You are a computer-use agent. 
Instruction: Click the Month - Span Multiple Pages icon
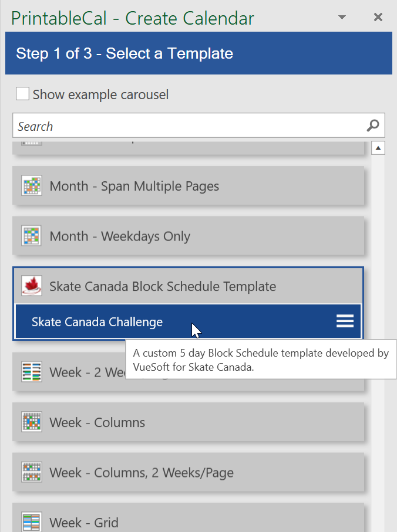[32, 186]
